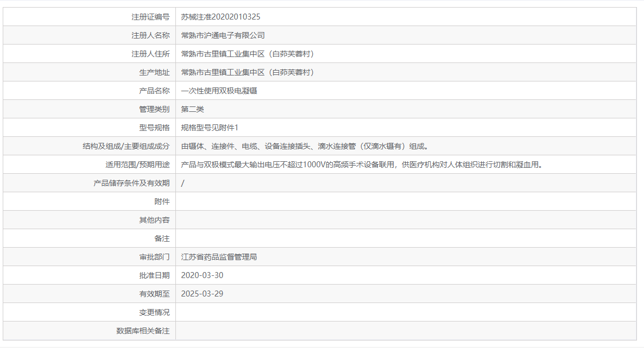Select the value 第二类
Screen dimensions: 644x353
click(192, 109)
